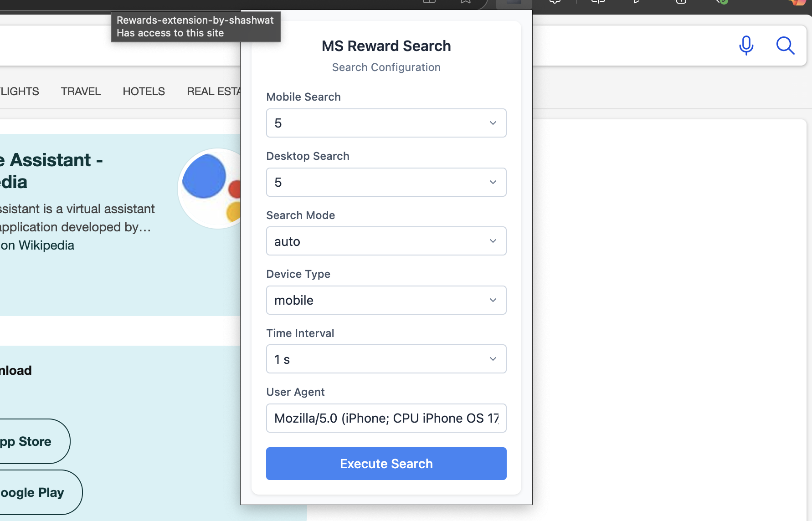Click the App Store download button
812x521 pixels.
point(35,441)
